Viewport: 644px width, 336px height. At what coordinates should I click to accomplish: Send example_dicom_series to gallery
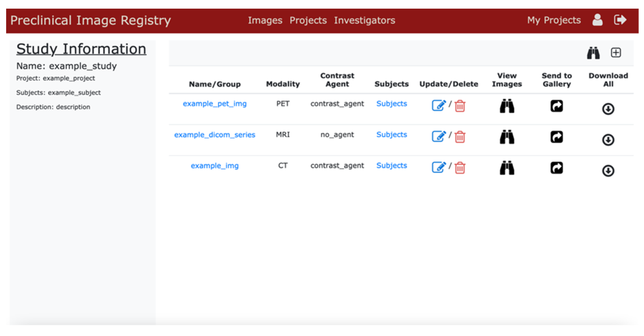(556, 137)
